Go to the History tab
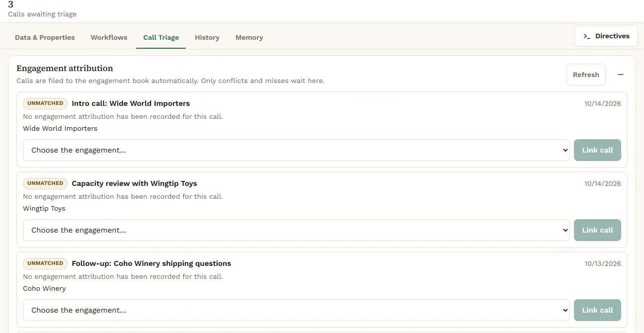The width and height of the screenshot is (644, 333). (207, 37)
